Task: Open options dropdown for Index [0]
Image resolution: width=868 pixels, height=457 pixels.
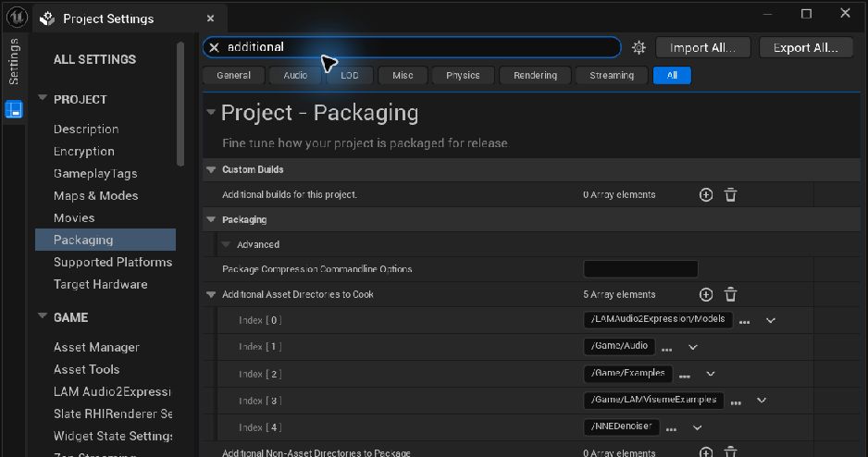Action: [x=771, y=320]
